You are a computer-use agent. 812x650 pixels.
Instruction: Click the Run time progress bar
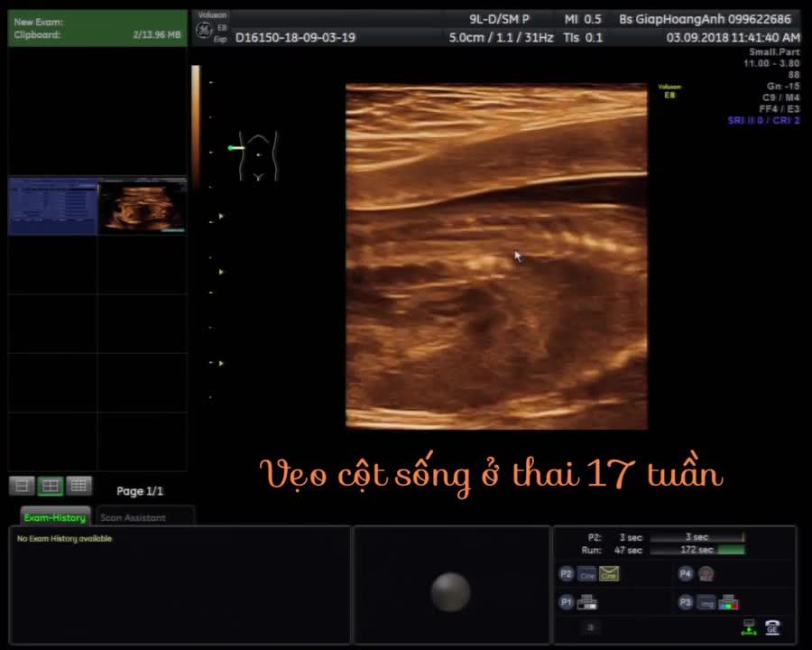tap(697, 550)
